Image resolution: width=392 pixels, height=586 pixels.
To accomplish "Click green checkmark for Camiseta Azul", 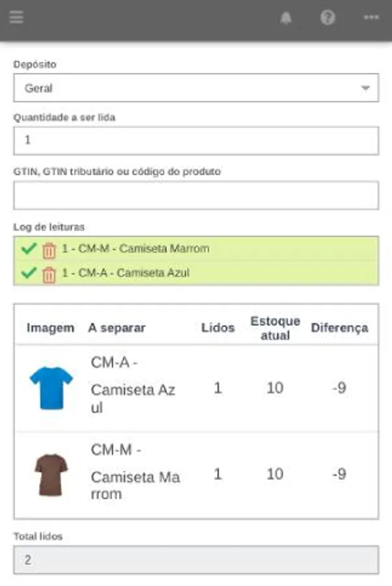I will coord(28,273).
